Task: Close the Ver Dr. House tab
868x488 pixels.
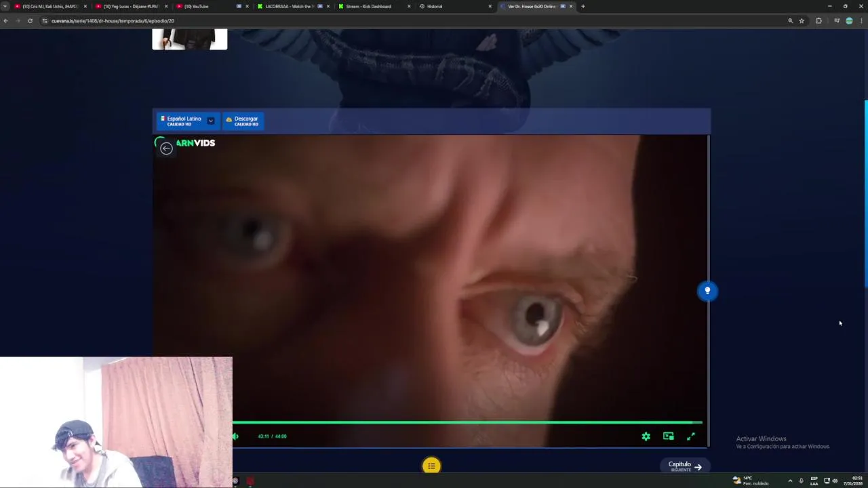Action: 571,6
